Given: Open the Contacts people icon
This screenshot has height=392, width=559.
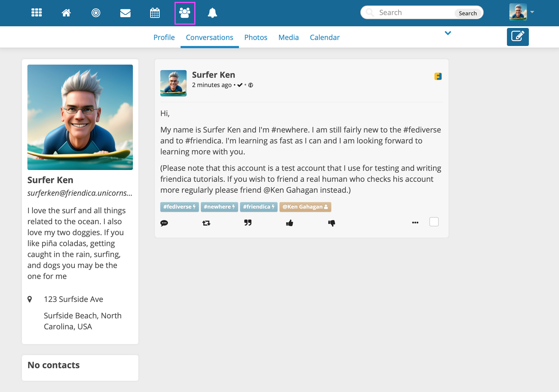Looking at the screenshot, I should coord(185,13).
